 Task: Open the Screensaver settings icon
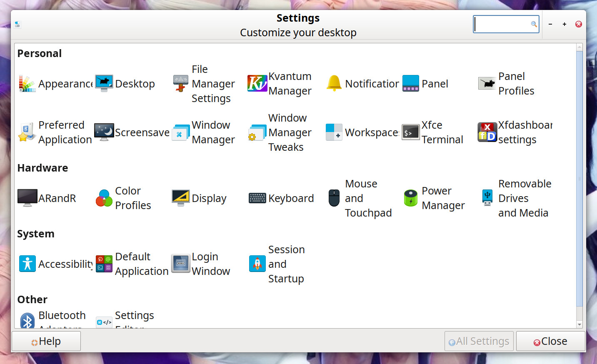point(104,132)
